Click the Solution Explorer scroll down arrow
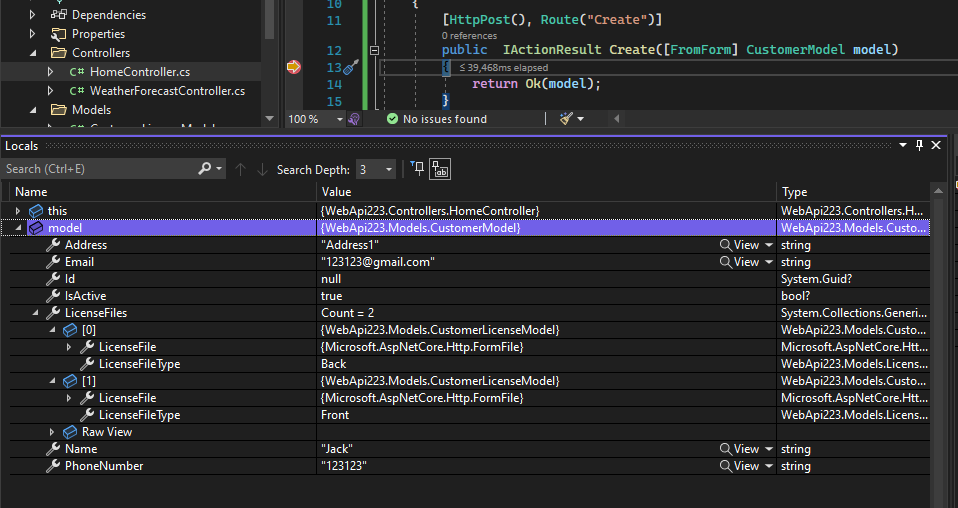Screen dimensions: 958x508 tap(269, 119)
